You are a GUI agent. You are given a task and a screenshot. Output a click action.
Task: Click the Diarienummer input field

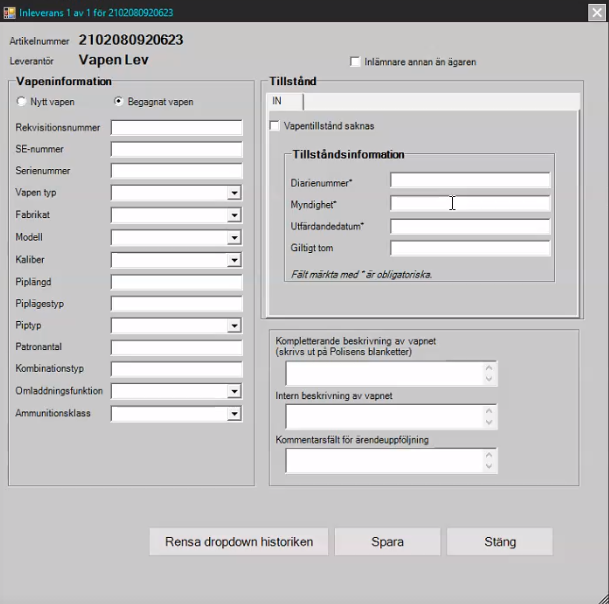(x=470, y=181)
